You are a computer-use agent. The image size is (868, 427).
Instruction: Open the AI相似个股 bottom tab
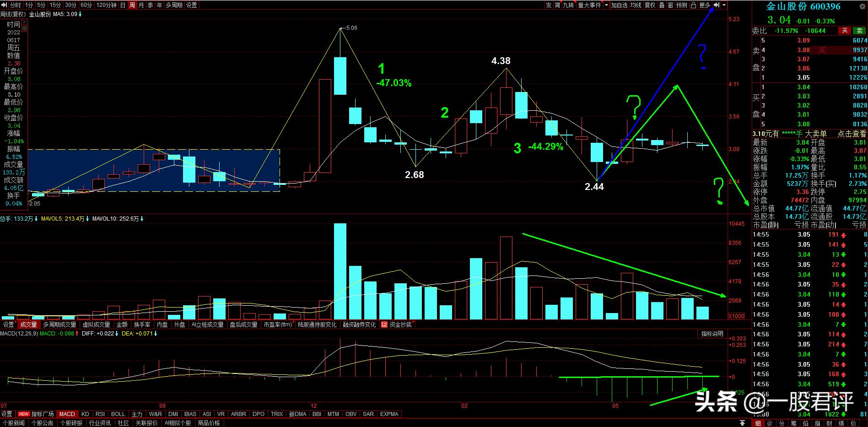pyautogui.click(x=178, y=423)
